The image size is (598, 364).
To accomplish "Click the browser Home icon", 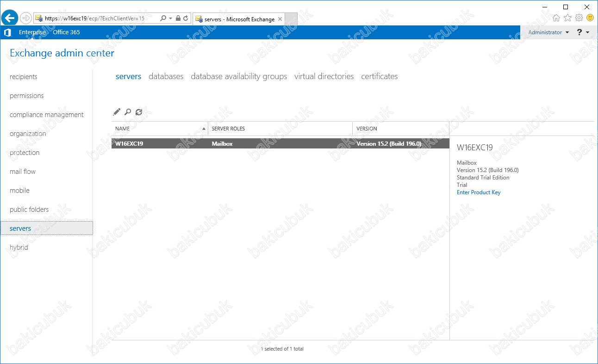I will (556, 18).
